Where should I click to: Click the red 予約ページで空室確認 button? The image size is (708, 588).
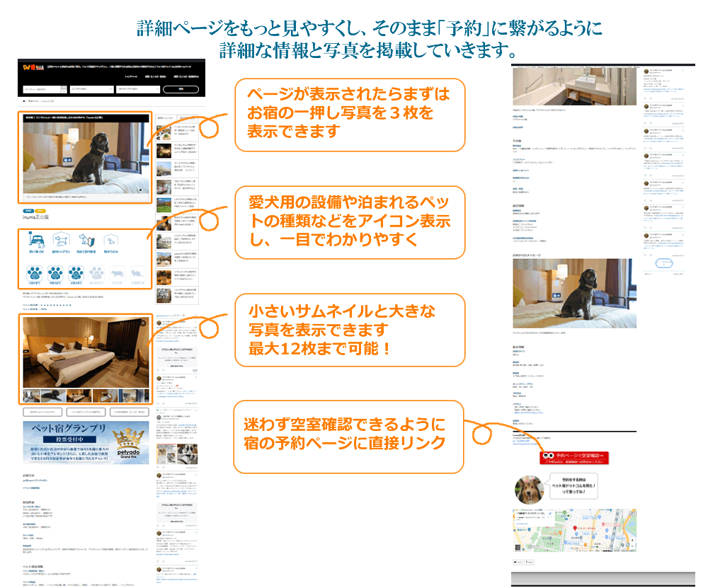pos(574,456)
